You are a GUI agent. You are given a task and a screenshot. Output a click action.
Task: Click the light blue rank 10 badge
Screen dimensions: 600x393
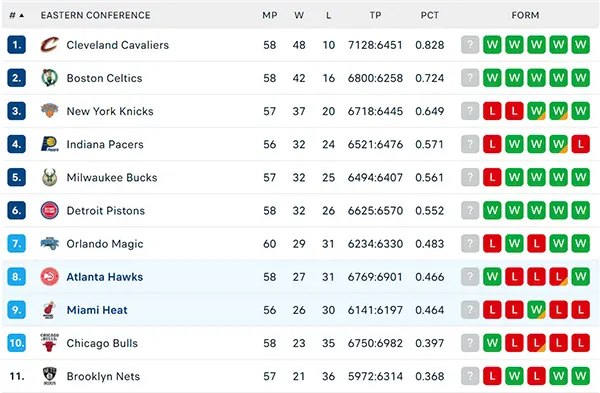tap(16, 342)
